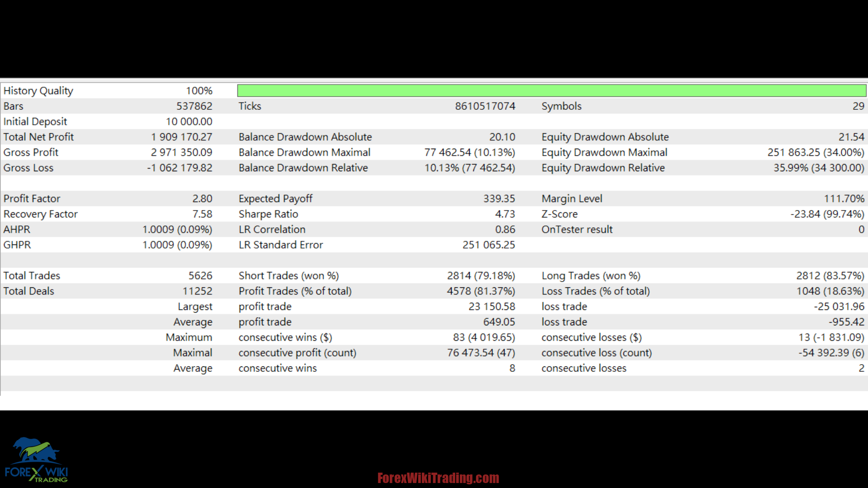
Task: Click the Initial Deposit 10 000.00 value
Action: (x=189, y=122)
